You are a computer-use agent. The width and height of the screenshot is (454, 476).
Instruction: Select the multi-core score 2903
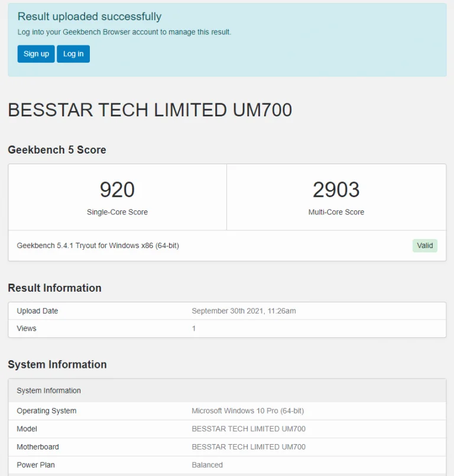point(336,190)
